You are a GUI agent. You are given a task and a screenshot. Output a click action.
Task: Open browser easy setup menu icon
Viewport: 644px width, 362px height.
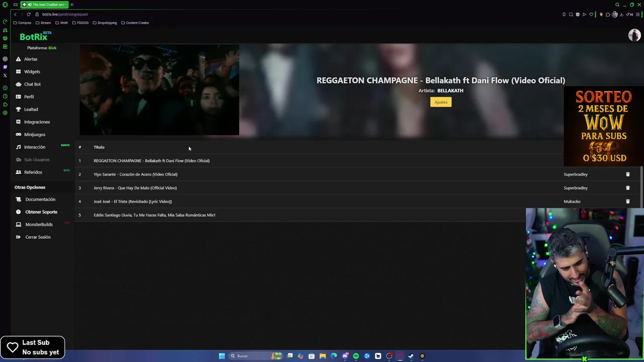(637, 15)
